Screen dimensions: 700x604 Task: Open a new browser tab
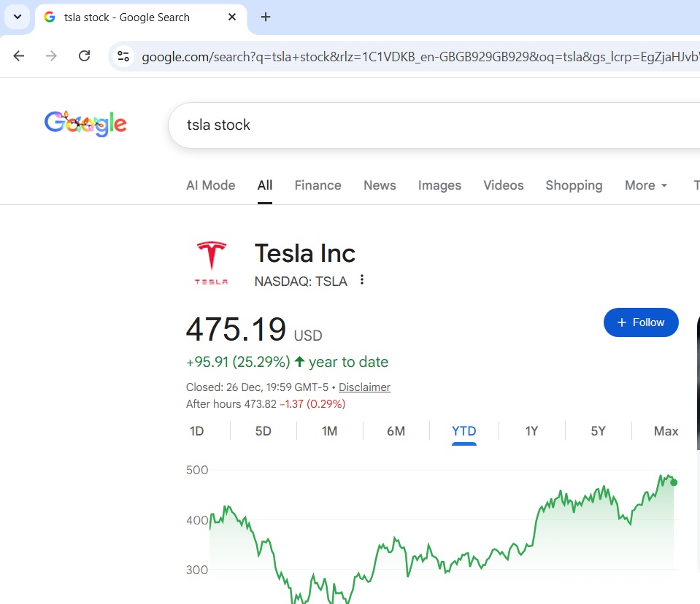[x=266, y=17]
